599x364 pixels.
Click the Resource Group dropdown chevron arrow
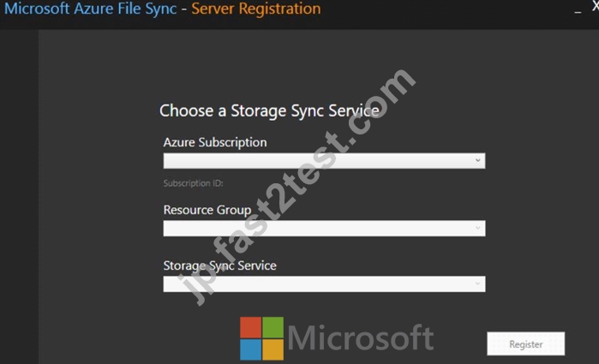pos(477,228)
